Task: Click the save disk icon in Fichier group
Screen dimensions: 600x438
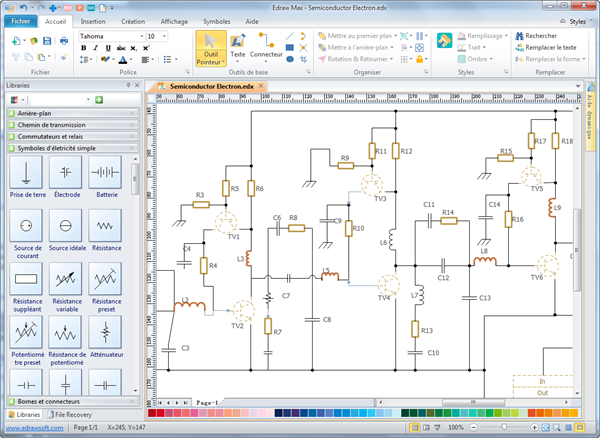Action: [47, 41]
